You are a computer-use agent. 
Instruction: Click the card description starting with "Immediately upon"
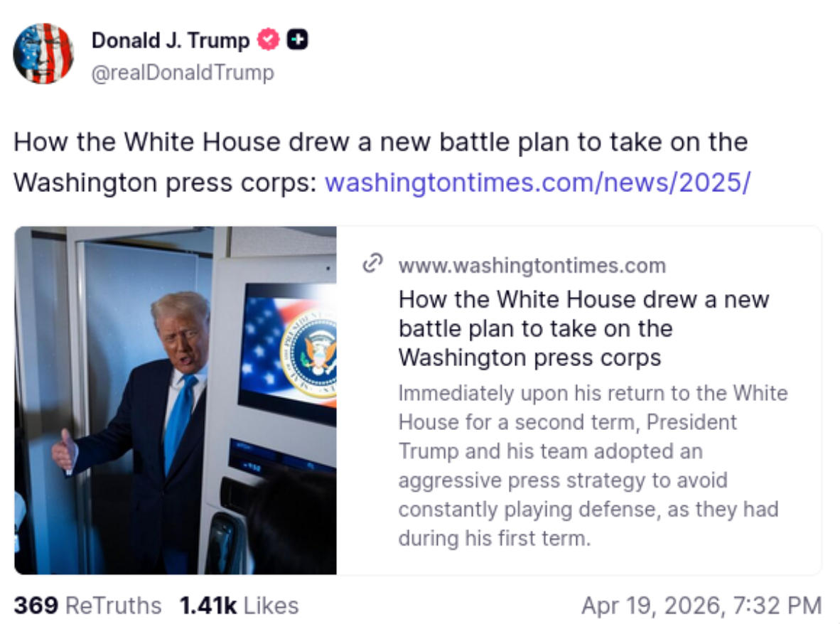point(593,466)
